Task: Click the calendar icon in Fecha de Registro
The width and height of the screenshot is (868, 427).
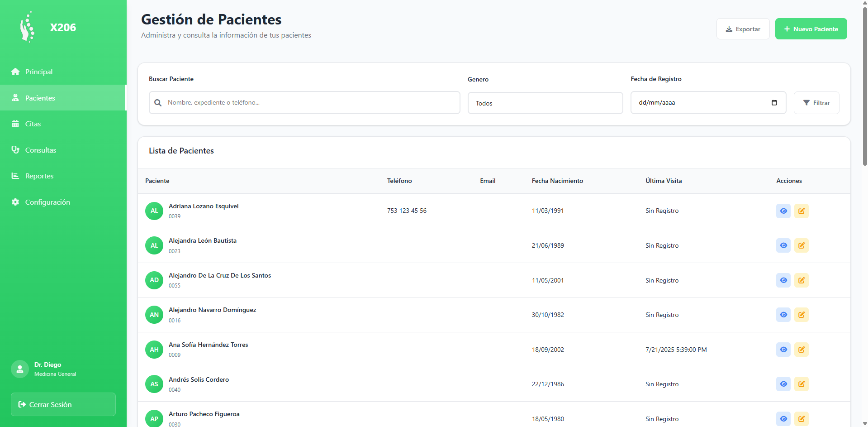Action: tap(774, 103)
